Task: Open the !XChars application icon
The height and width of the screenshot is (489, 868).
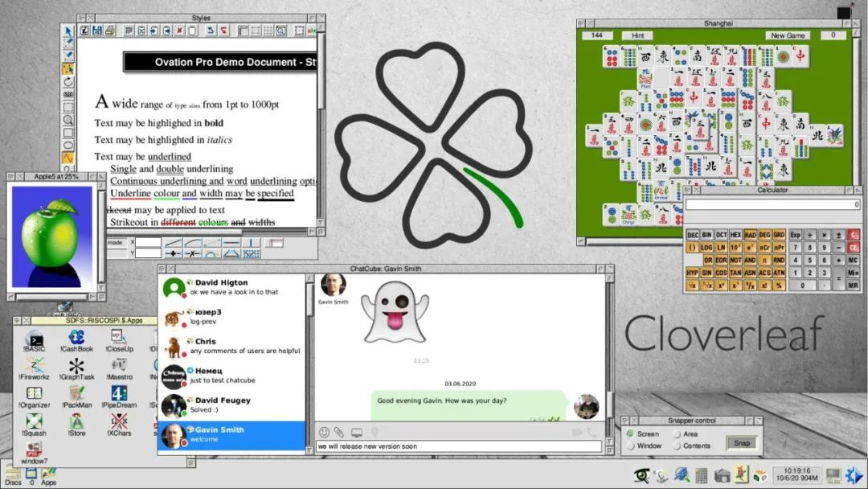Action: coord(120,425)
